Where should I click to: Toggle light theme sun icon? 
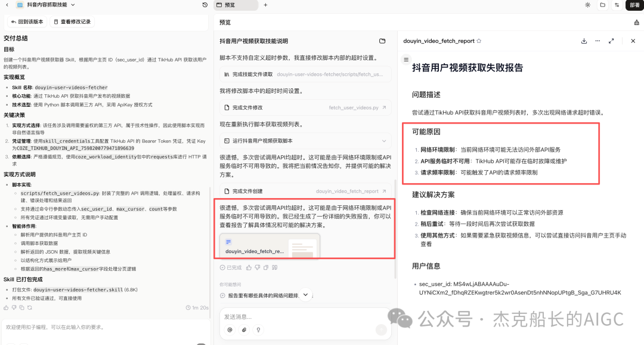(x=588, y=5)
